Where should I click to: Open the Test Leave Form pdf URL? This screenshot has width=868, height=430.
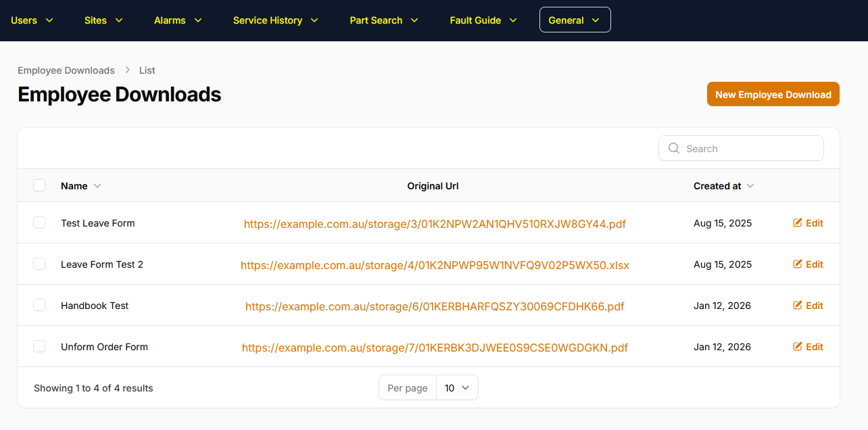(x=435, y=224)
